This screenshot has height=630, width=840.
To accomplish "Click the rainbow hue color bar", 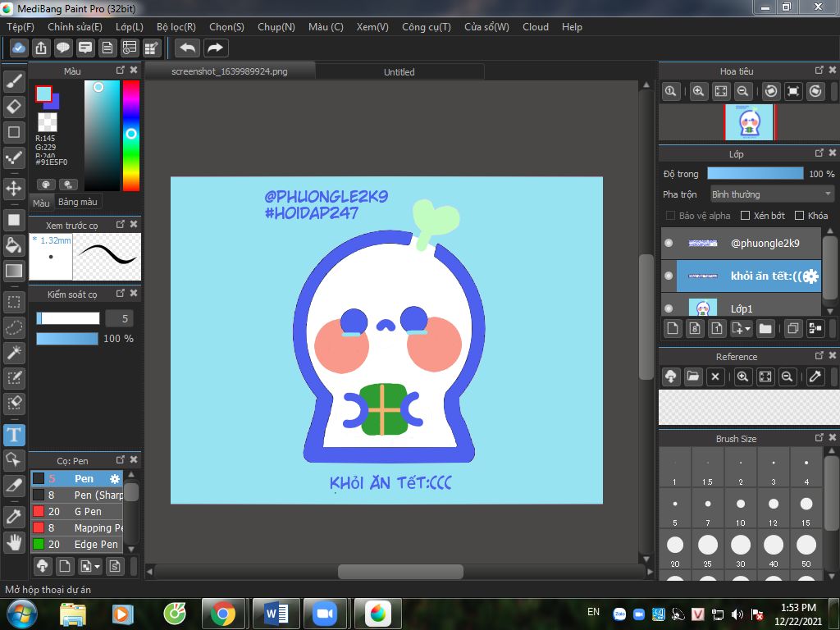I will 131,135.
